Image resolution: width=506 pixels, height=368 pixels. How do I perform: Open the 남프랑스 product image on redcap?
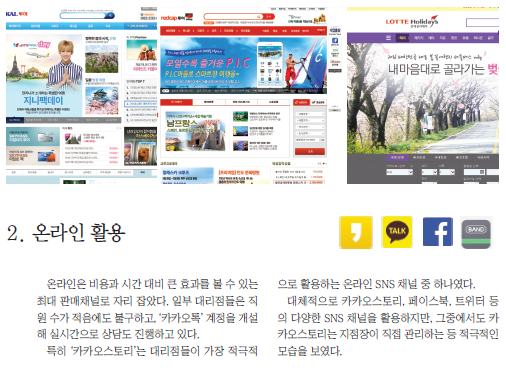tap(195, 132)
